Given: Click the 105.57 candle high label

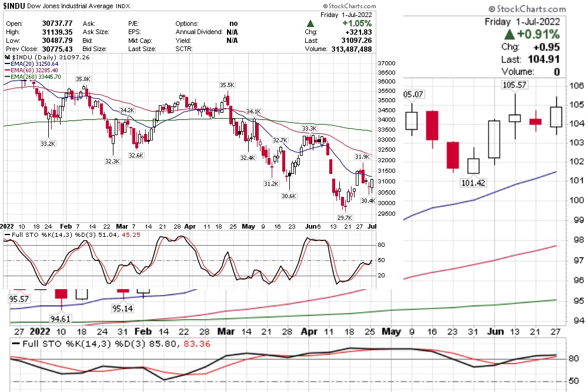Looking at the screenshot, I should click(514, 85).
